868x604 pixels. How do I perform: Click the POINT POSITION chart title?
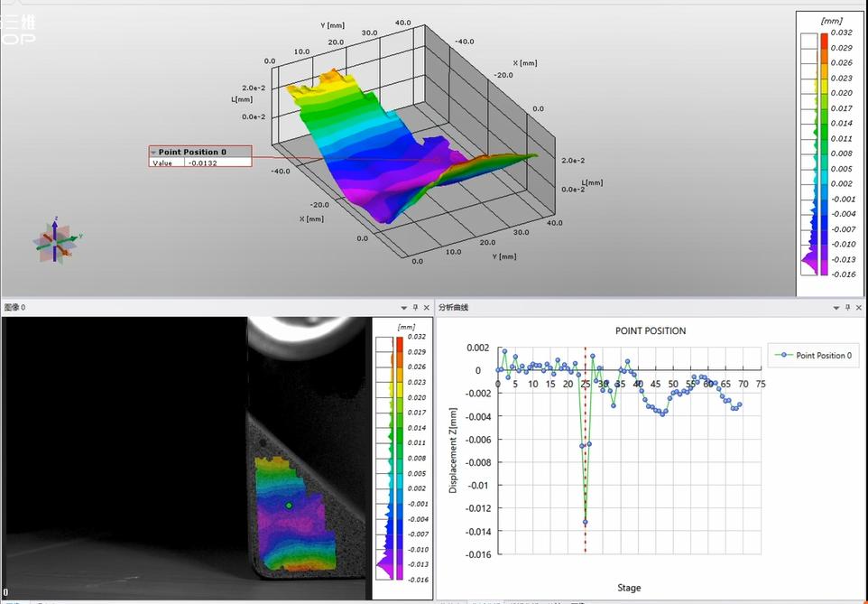coord(650,330)
